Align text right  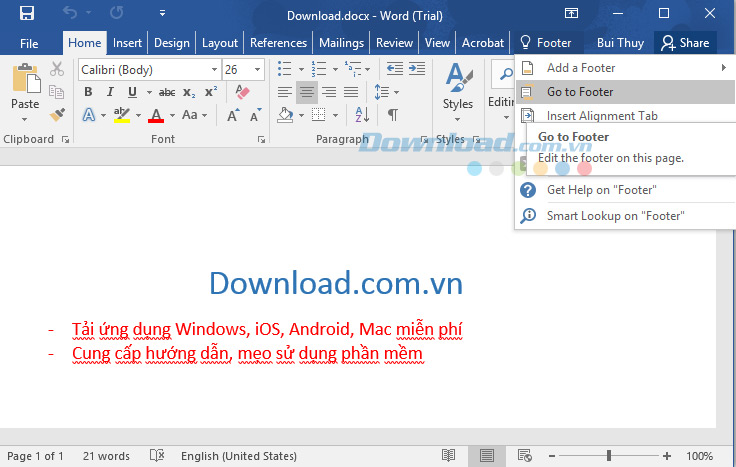click(329, 92)
